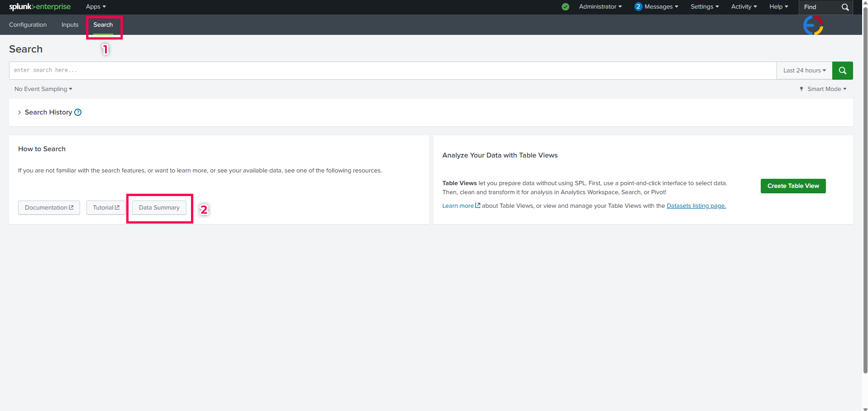Run the search using the green magnifier button
This screenshot has width=868, height=411.
pyautogui.click(x=842, y=70)
